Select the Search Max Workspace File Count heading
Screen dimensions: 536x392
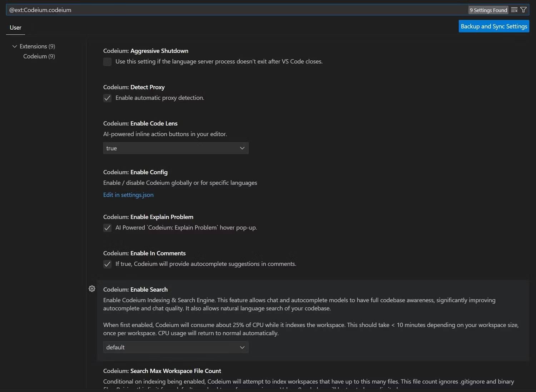(x=162, y=371)
